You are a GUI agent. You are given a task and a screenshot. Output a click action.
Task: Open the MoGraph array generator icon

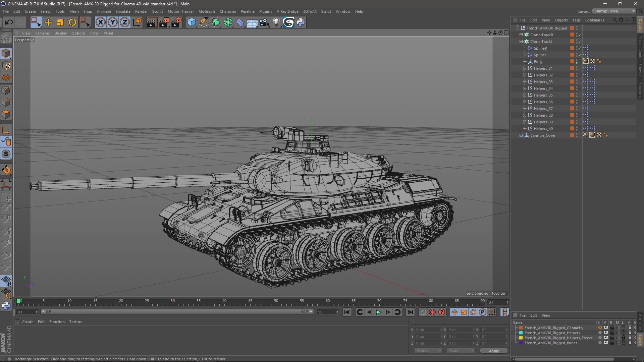coord(228,22)
